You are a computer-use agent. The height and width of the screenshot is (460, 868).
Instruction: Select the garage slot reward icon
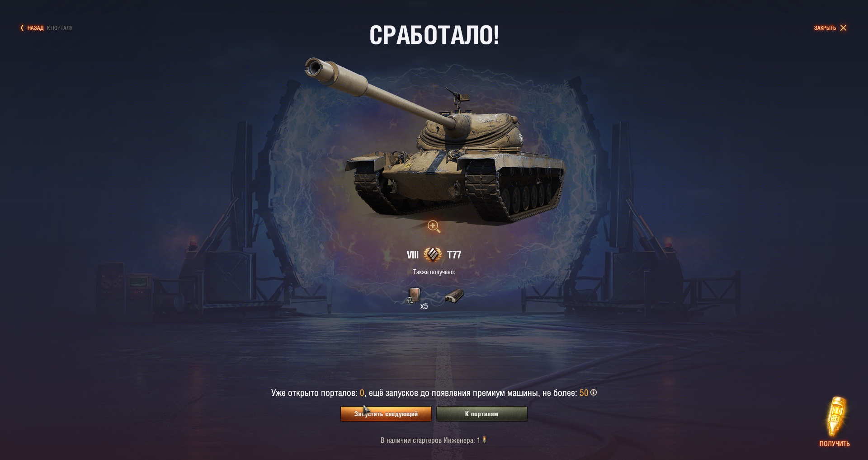tap(454, 296)
